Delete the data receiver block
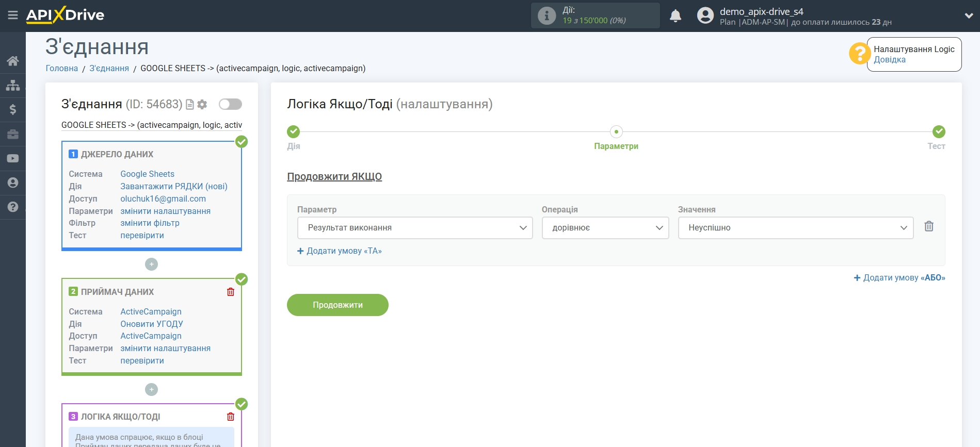 (231, 292)
